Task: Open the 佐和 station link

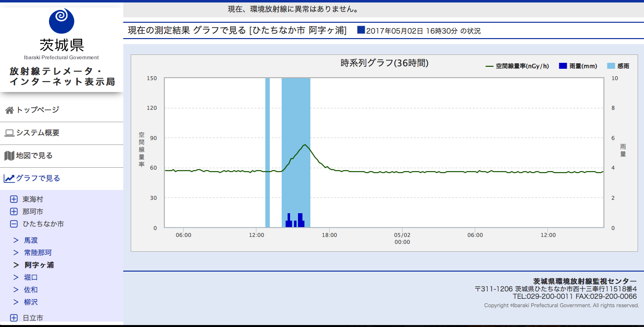Action: click(31, 290)
